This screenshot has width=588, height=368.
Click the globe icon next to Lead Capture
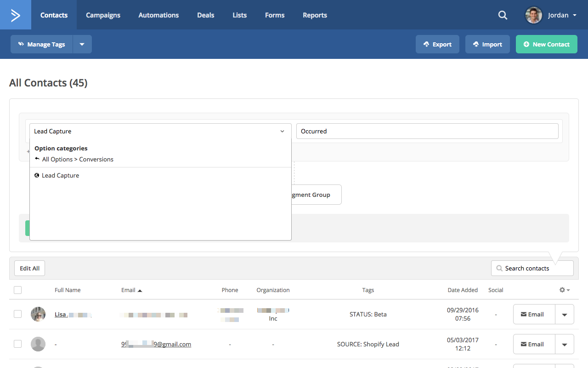(37, 175)
